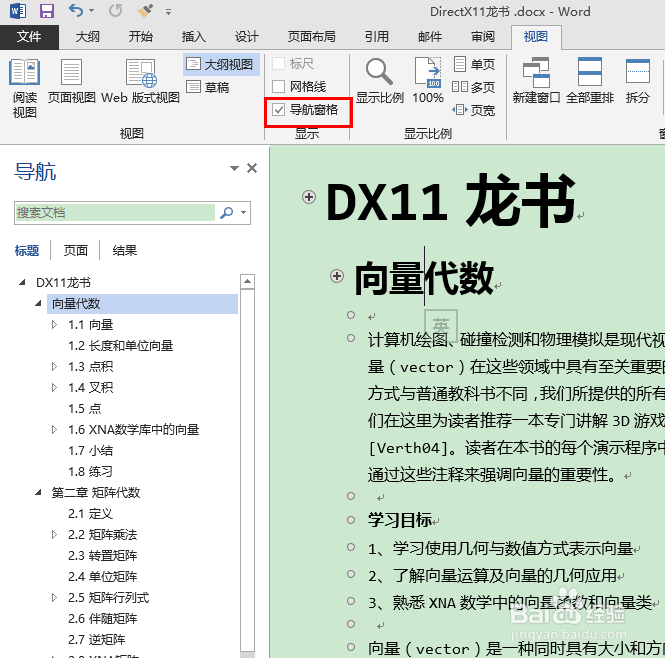Click the 拆分 window button
The height and width of the screenshot is (658, 665).
pyautogui.click(x=638, y=81)
